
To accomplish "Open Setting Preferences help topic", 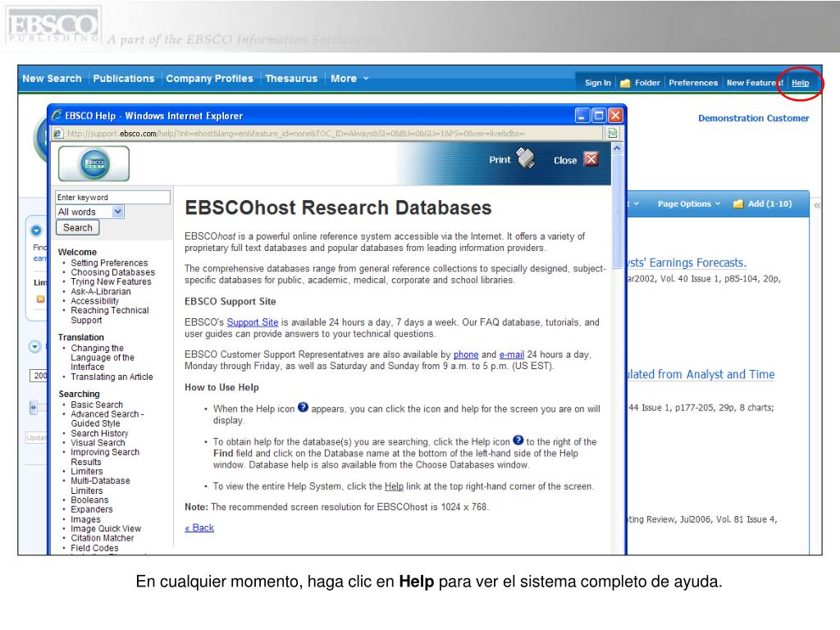I will 109,262.
